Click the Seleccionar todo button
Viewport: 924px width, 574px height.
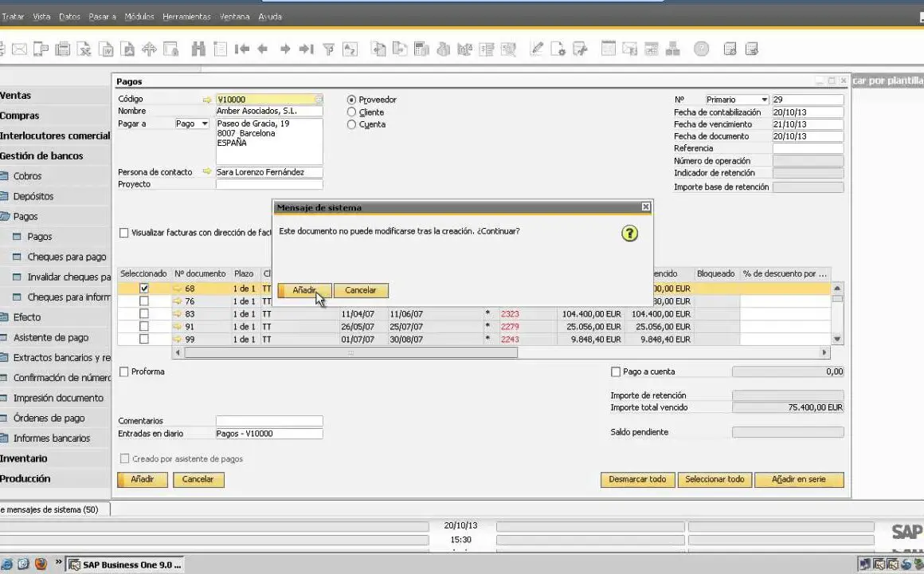tap(715, 480)
